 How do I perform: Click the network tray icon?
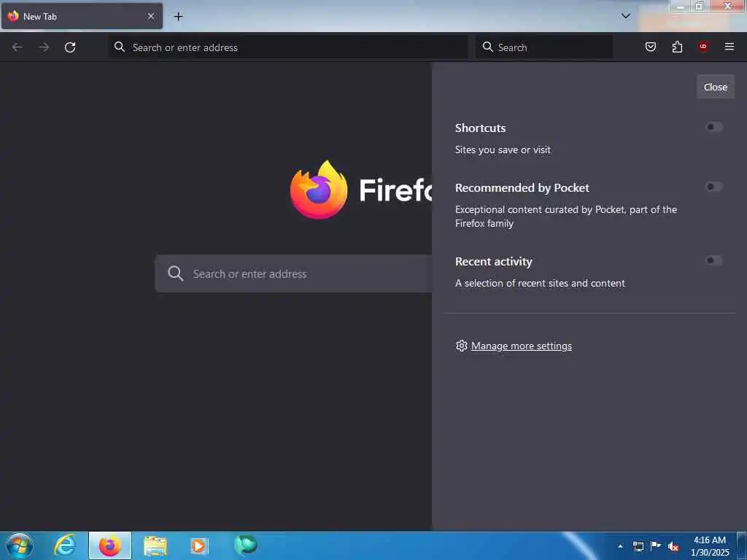pyautogui.click(x=638, y=546)
